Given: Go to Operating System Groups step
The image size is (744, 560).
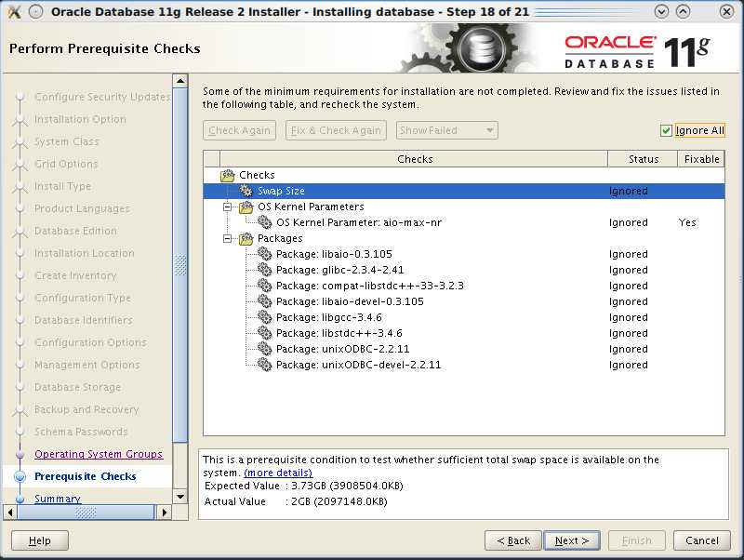Looking at the screenshot, I should click(x=99, y=454).
